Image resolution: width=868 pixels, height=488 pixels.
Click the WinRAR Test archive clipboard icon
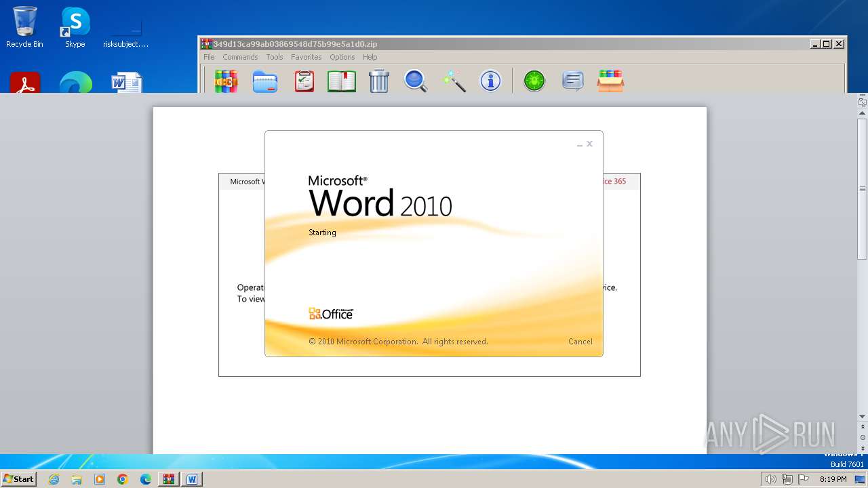pyautogui.click(x=304, y=81)
